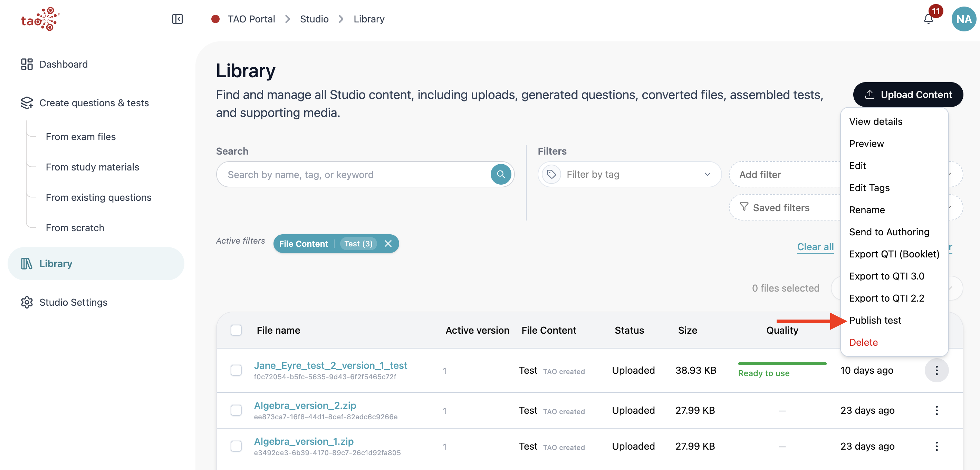Click the Studio Settings gear icon
Viewport: 980px width, 470px height.
point(27,302)
